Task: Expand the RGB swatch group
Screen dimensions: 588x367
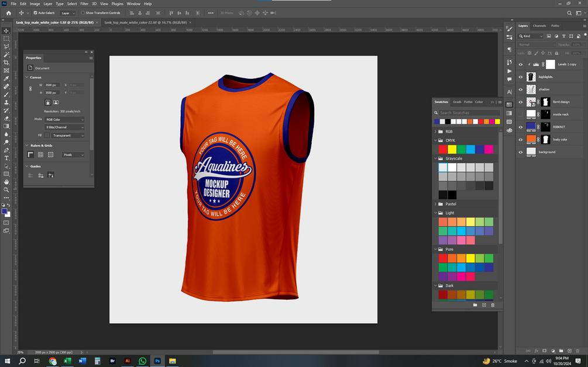Action: click(x=435, y=131)
